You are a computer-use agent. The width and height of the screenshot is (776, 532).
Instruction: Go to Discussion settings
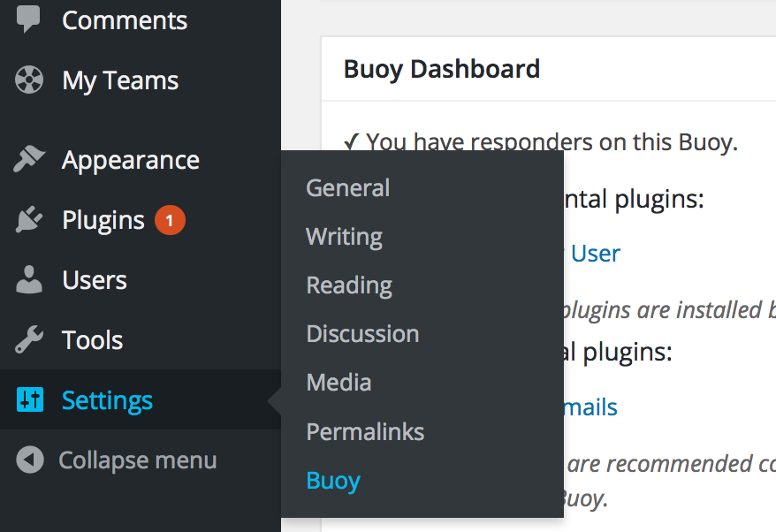362,333
